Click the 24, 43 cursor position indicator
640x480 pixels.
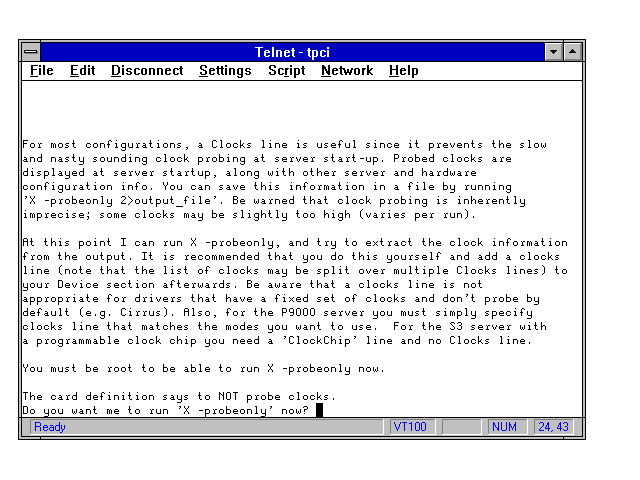click(552, 427)
